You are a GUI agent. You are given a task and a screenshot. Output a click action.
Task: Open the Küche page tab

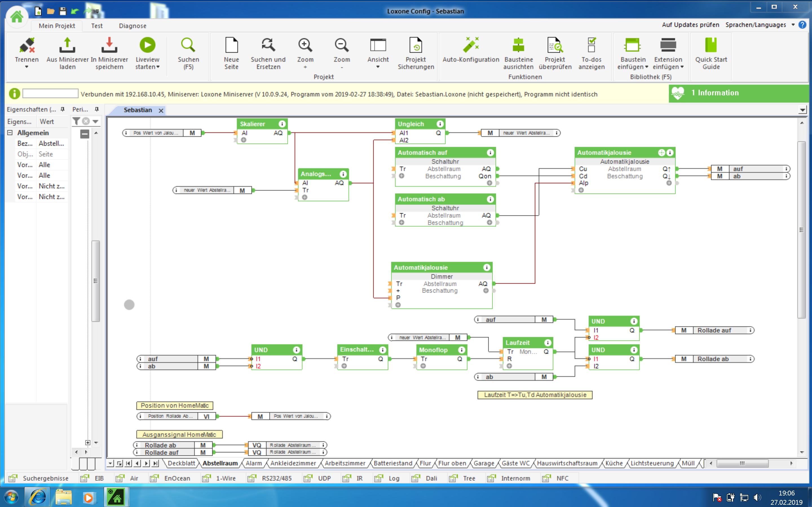pos(614,463)
